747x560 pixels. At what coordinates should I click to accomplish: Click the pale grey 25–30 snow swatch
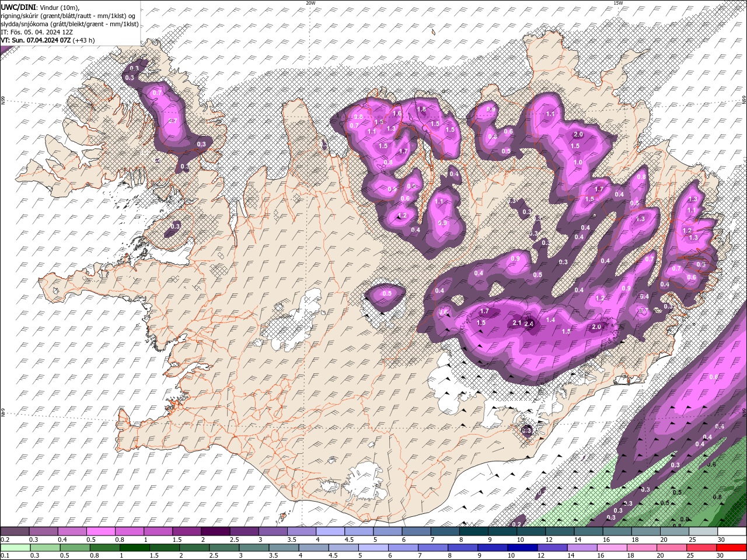coord(702,531)
